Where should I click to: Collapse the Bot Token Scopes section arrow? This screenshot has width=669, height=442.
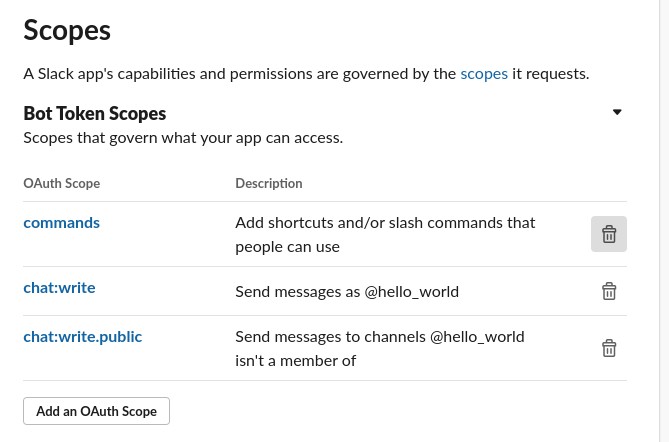(x=617, y=112)
